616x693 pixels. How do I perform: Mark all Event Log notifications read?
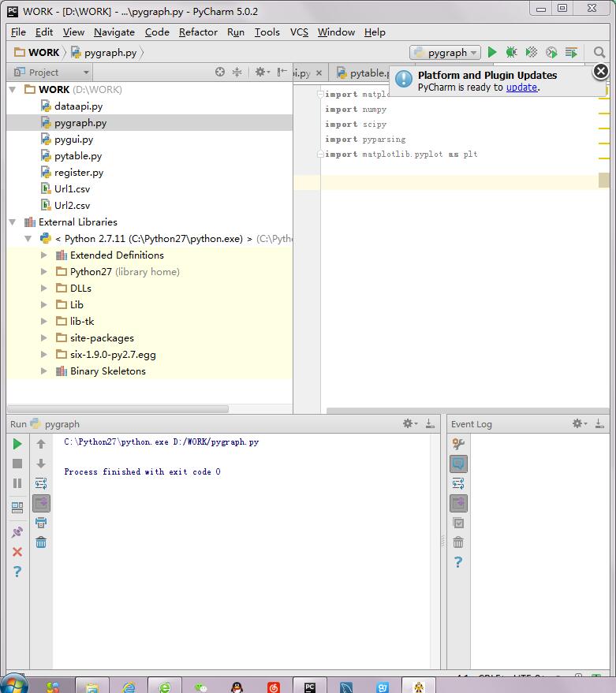[458, 523]
